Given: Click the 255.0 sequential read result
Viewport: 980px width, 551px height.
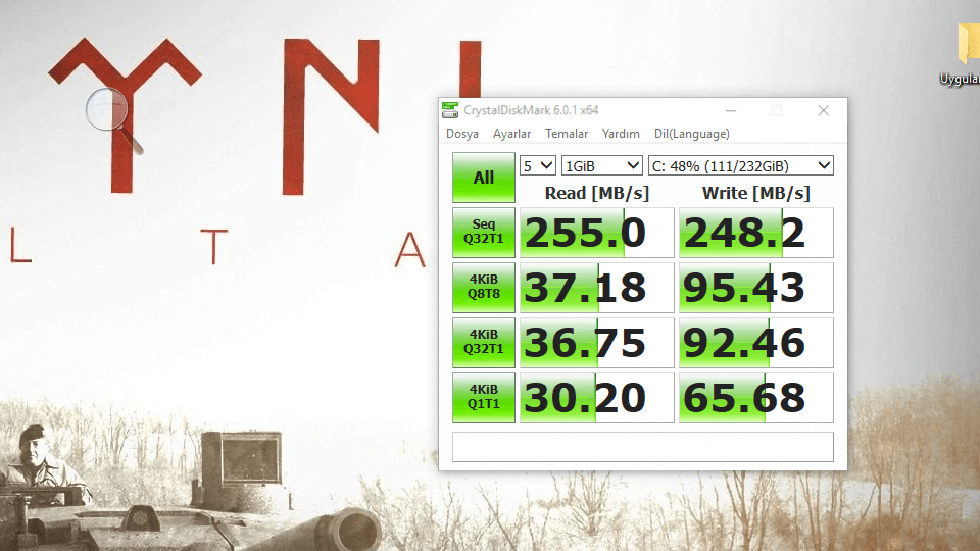Looking at the screenshot, I should tap(597, 233).
